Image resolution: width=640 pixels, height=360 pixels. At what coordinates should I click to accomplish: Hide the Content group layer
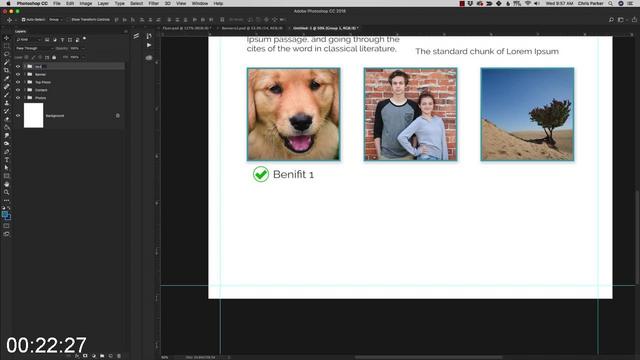[x=18, y=90]
